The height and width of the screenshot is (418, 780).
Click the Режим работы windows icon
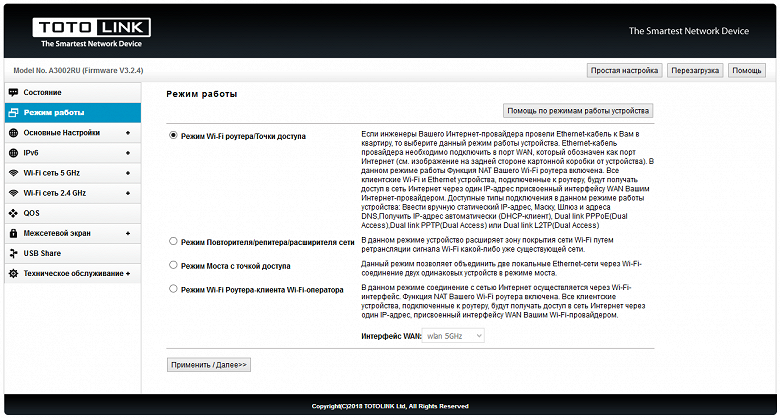pyautogui.click(x=13, y=112)
